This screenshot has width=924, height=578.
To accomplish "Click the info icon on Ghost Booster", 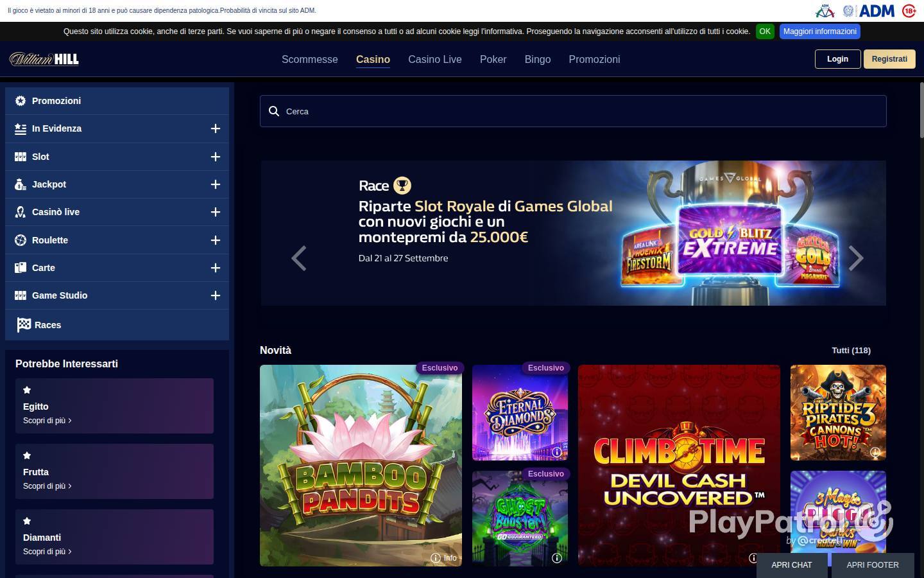I will pyautogui.click(x=557, y=558).
